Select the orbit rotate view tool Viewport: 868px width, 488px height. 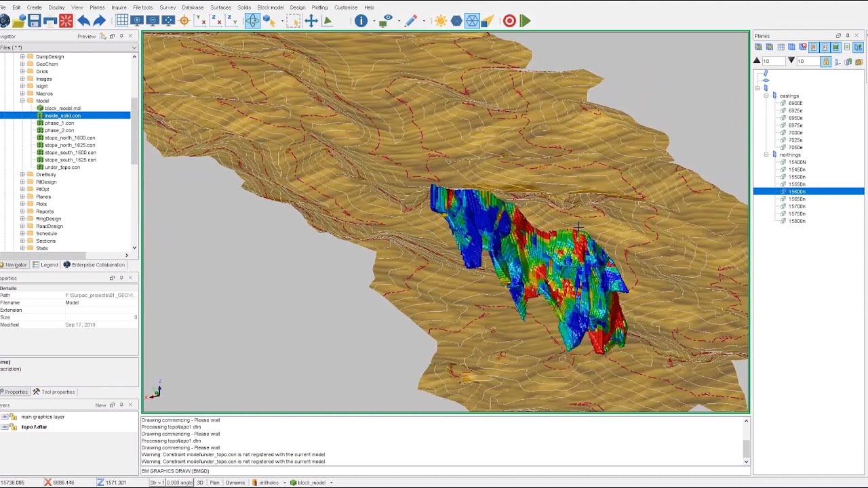point(252,21)
